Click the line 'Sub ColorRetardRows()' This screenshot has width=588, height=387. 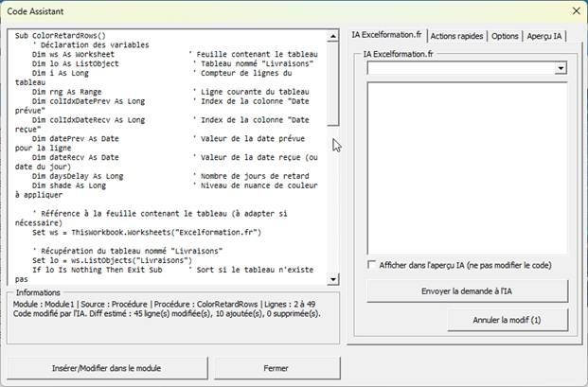[61, 36]
